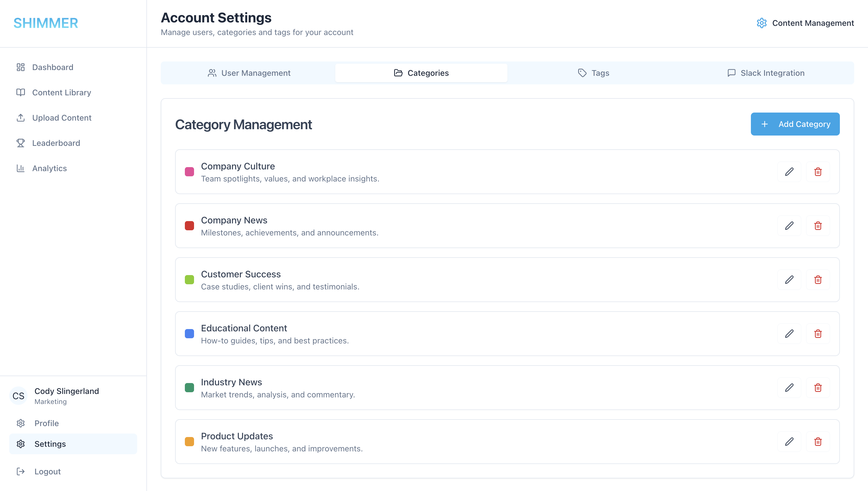Delete the Company News category
This screenshot has height=491, width=868.
click(818, 226)
